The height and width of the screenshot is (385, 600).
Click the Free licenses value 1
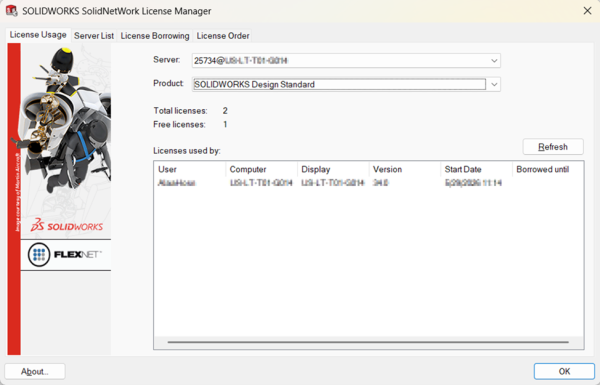(x=225, y=124)
